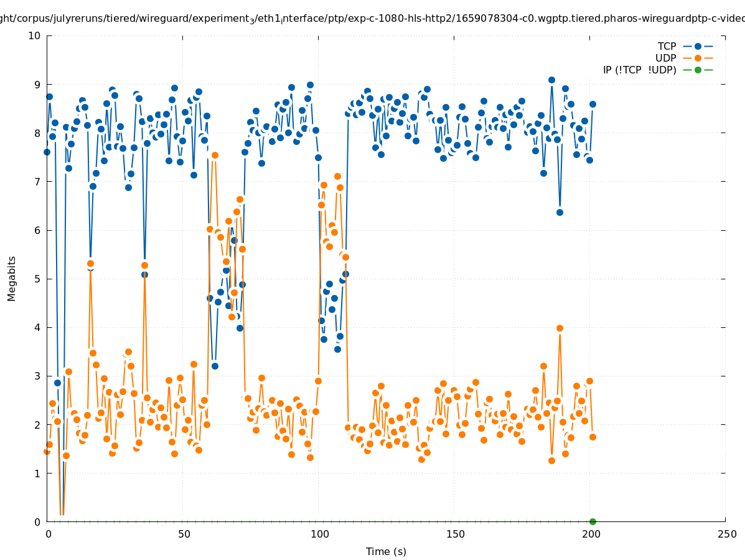Click the green IP legend marker
Viewport: 745px width, 560px height.
click(x=698, y=70)
